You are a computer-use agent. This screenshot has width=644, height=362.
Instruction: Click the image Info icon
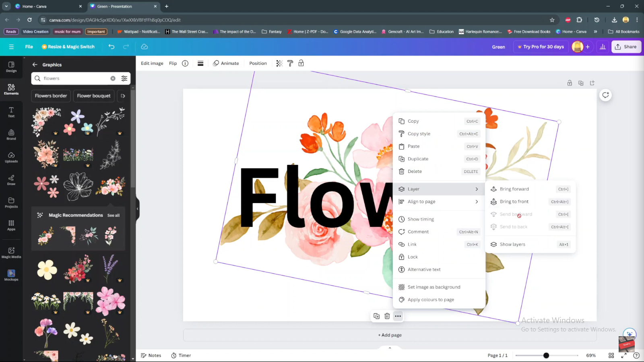tap(185, 63)
